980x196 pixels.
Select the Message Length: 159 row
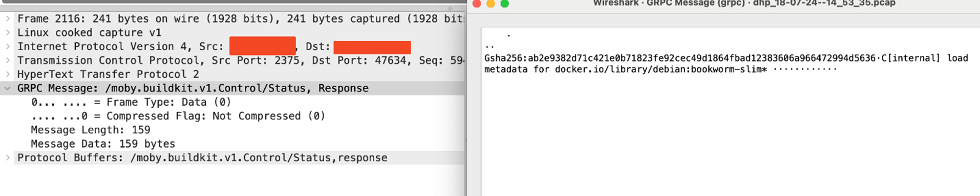point(90,130)
